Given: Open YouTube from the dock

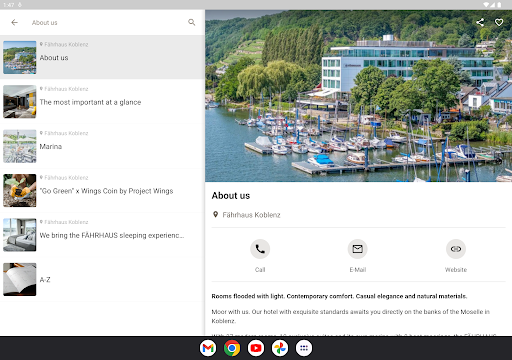Looking at the screenshot, I should point(256,348).
